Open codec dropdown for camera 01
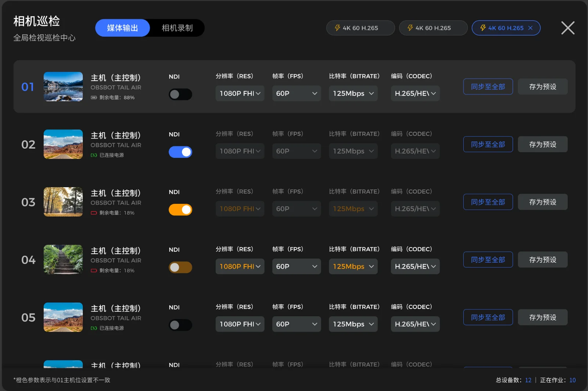The width and height of the screenshot is (588, 391). pos(415,93)
